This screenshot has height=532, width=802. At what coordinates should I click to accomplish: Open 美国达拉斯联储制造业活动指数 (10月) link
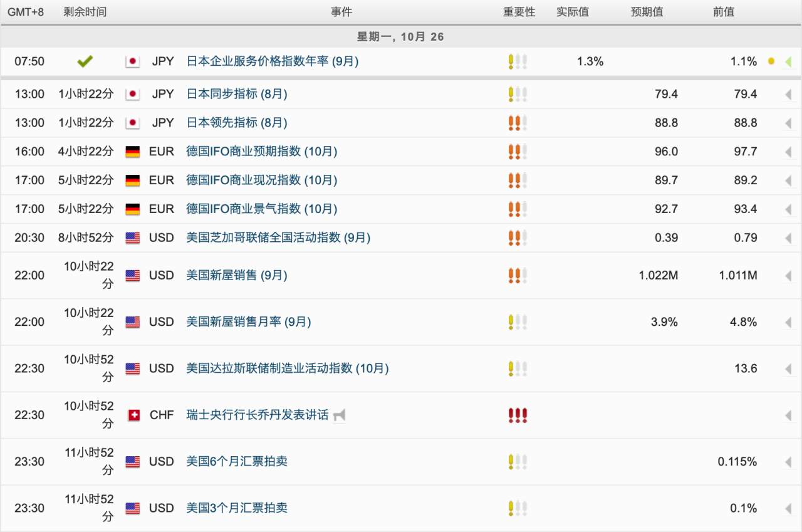(288, 368)
